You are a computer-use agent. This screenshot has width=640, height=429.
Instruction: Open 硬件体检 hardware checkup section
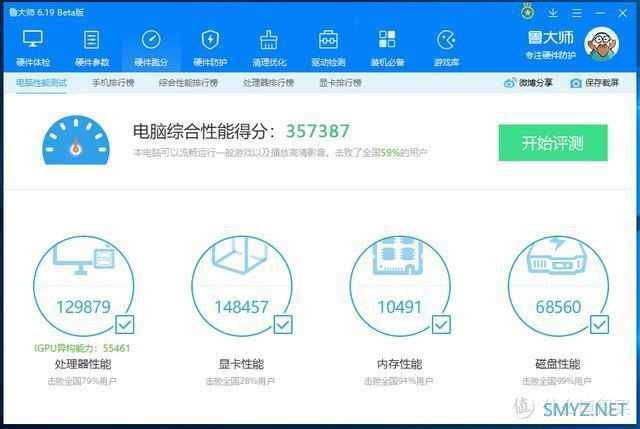pos(33,48)
